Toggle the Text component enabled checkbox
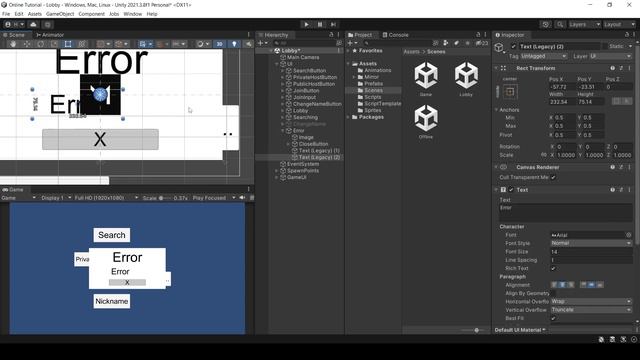The image size is (640, 360). coord(511,190)
